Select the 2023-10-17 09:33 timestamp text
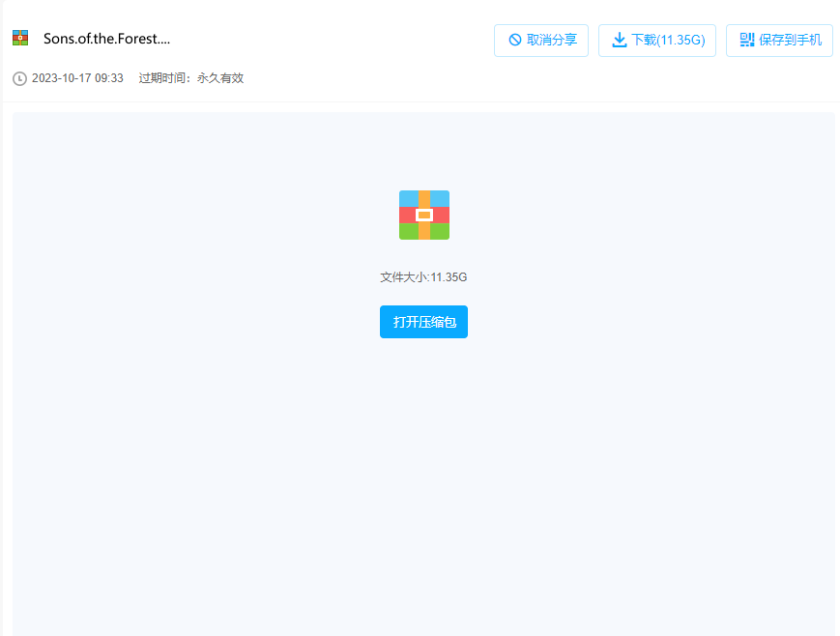This screenshot has width=840, height=636. (77, 78)
